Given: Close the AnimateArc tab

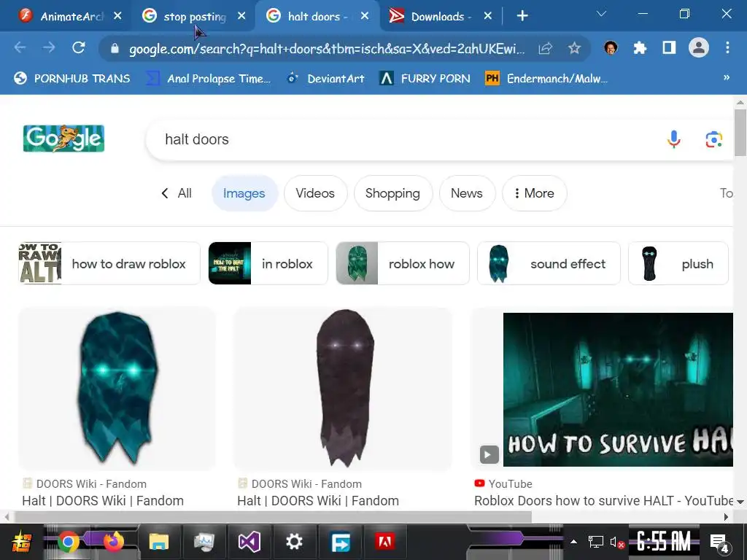Looking at the screenshot, I should point(117,16).
